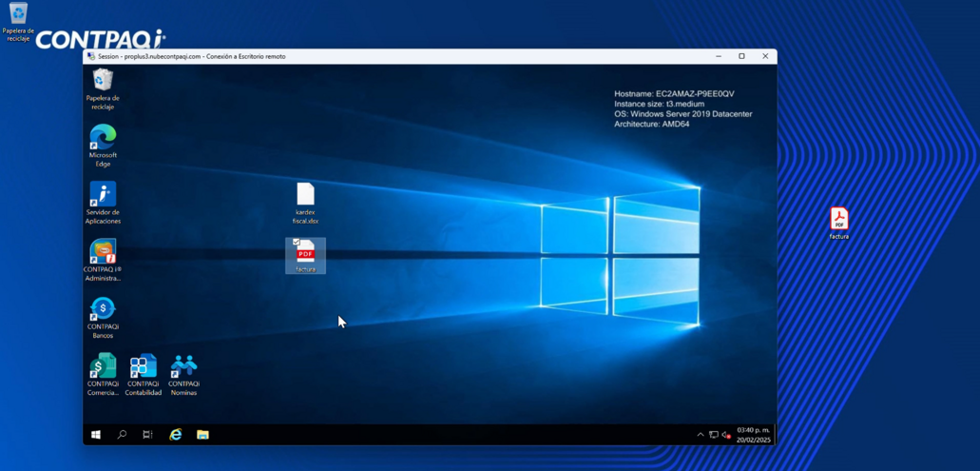980x471 pixels.
Task: Click the Servidor de Aplicaciones shortcut
Action: coord(103,196)
